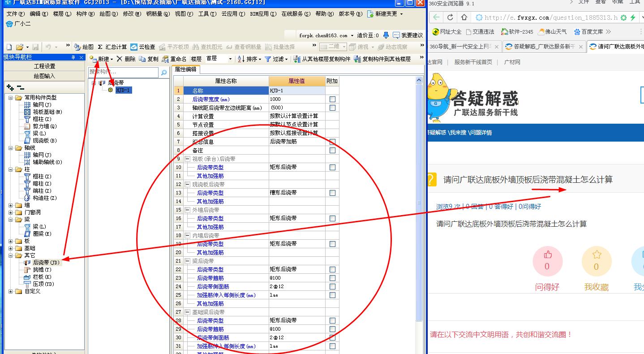Click 问得好 like button on webpage

click(x=547, y=261)
